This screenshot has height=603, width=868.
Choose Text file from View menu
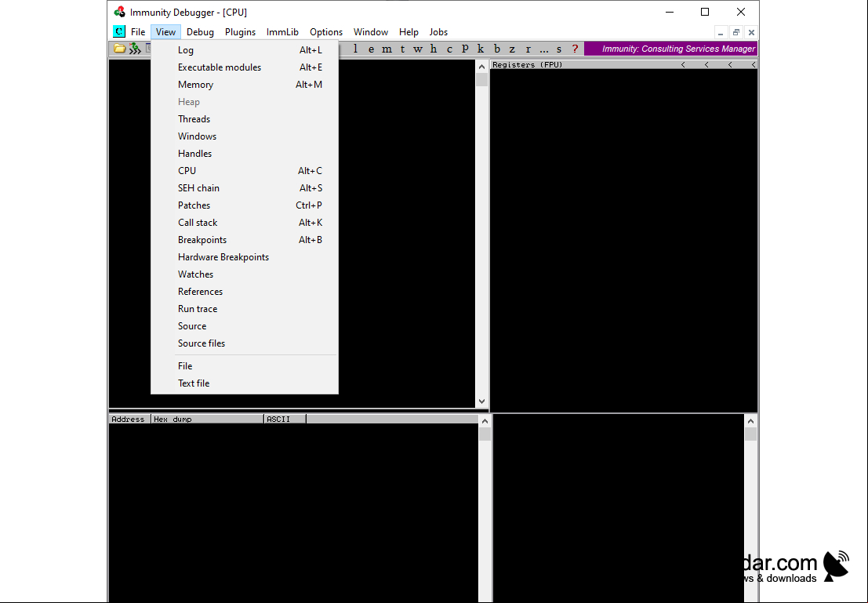coord(245,383)
